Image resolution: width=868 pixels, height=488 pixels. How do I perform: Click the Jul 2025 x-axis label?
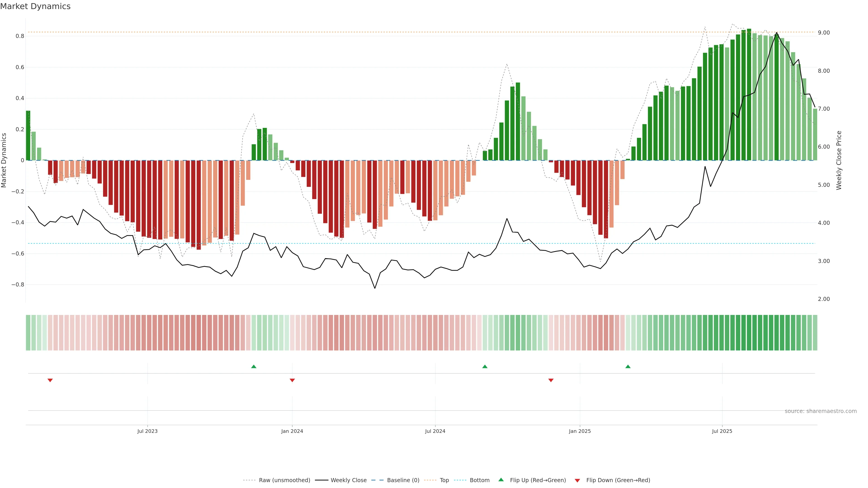722,431
